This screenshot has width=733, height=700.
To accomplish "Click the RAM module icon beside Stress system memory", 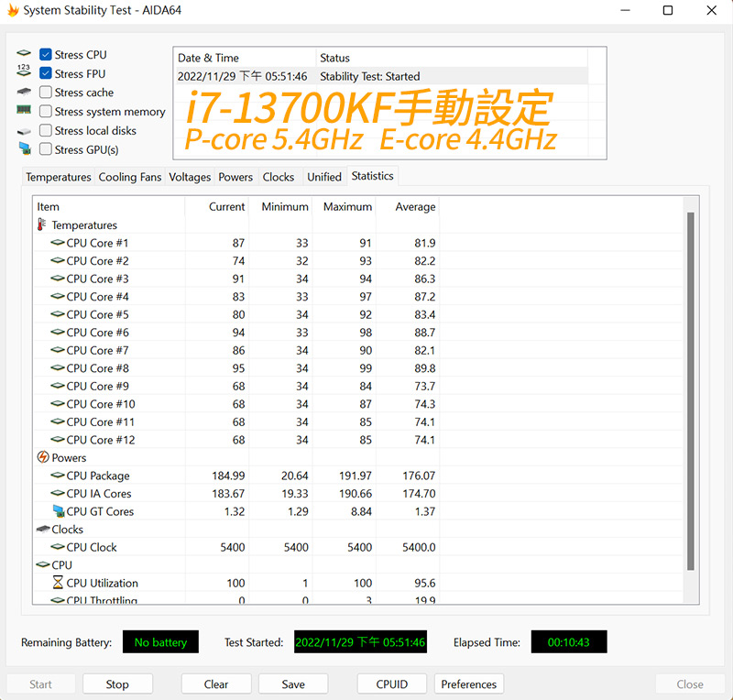I will pyautogui.click(x=24, y=109).
